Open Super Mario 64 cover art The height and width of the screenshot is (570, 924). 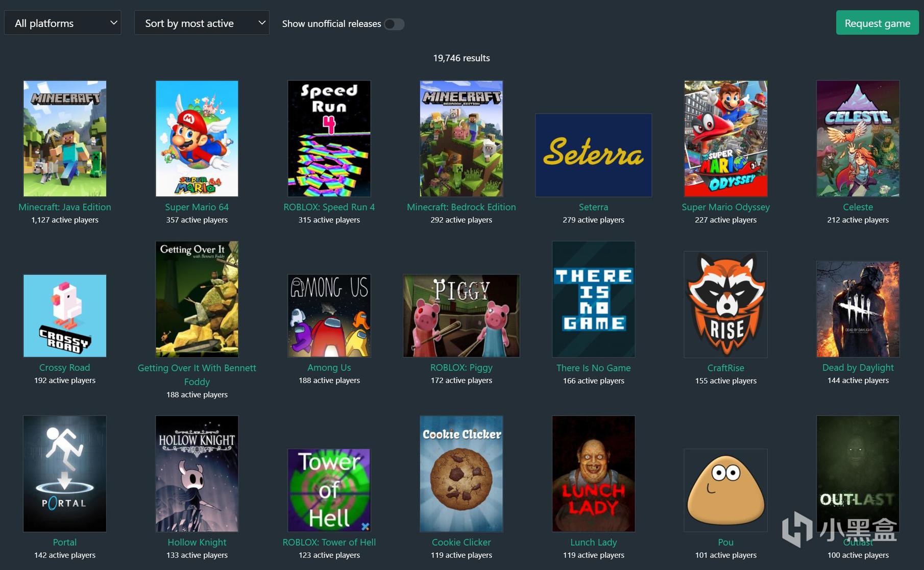197,138
